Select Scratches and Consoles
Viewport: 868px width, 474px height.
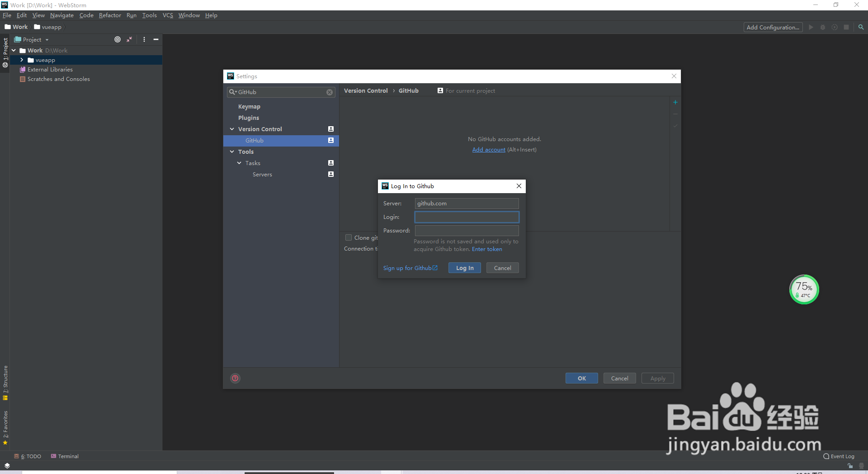tap(58, 79)
